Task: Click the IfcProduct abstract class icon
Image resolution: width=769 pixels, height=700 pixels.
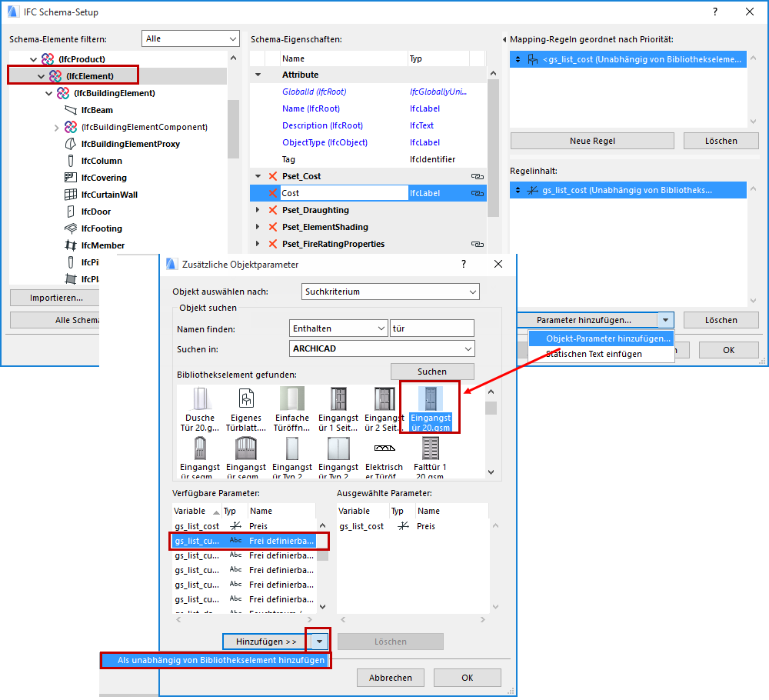Action: (x=48, y=59)
